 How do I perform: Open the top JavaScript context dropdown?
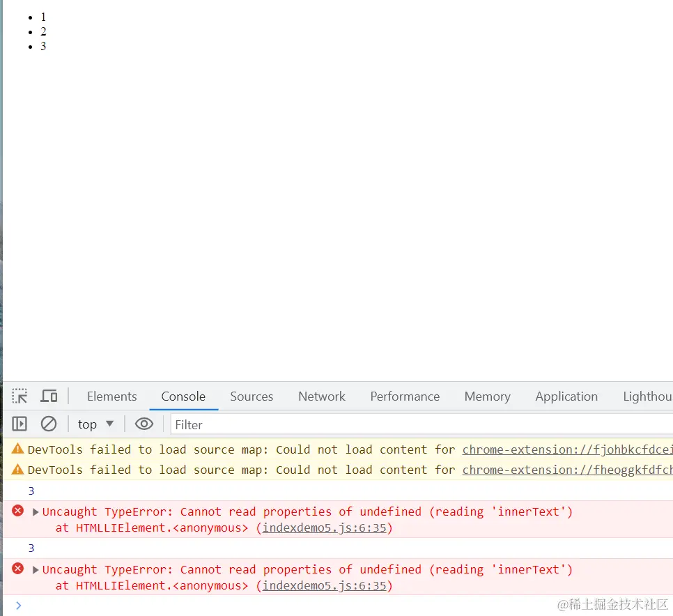(x=95, y=424)
